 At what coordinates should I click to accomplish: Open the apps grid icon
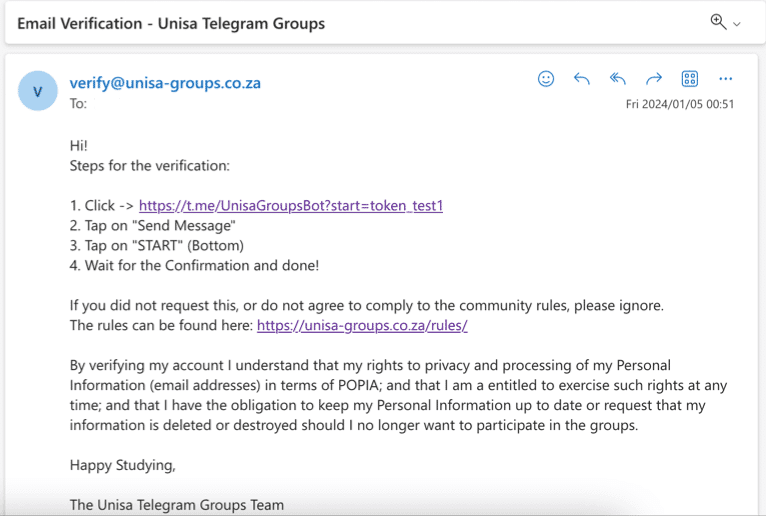(690, 79)
